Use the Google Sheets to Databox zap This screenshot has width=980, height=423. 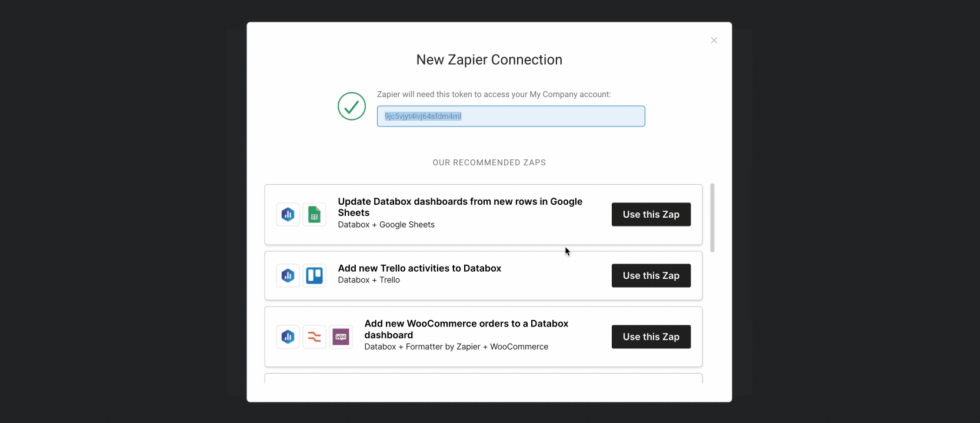tap(651, 215)
